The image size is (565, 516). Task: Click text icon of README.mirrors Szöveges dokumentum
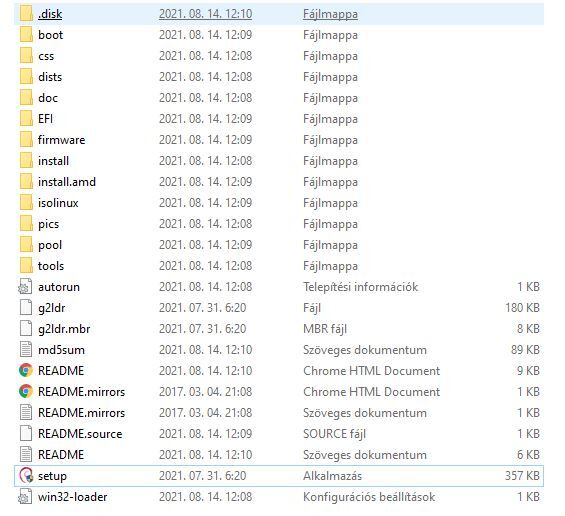[x=26, y=413]
